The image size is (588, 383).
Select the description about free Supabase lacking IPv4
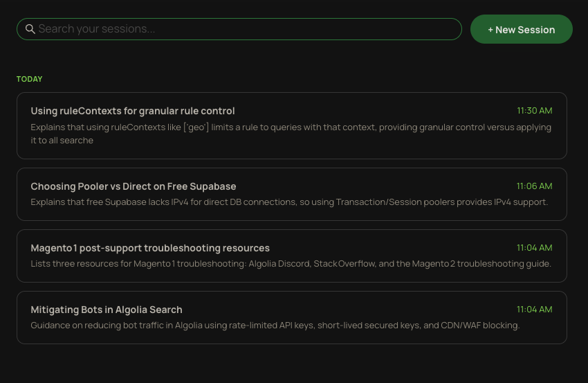(289, 202)
